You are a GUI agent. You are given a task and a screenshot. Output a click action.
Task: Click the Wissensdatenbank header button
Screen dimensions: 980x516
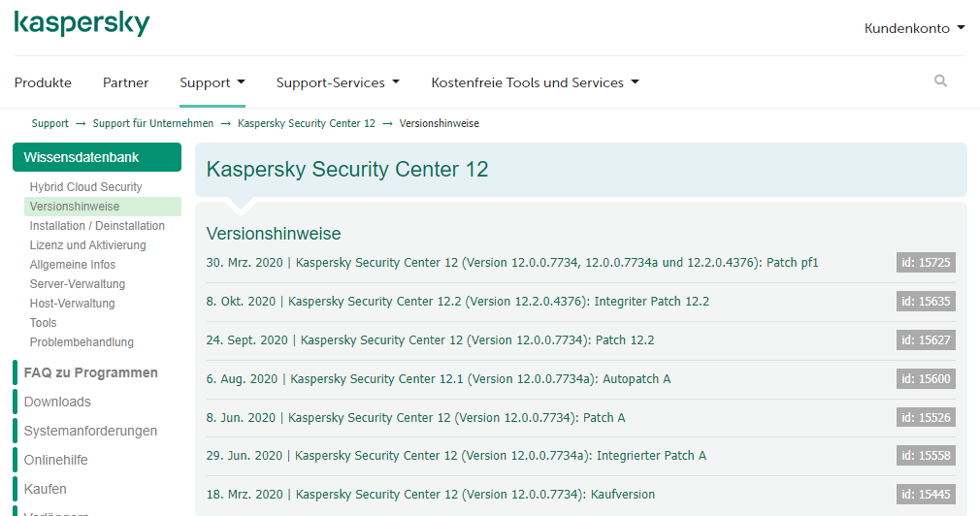97,157
